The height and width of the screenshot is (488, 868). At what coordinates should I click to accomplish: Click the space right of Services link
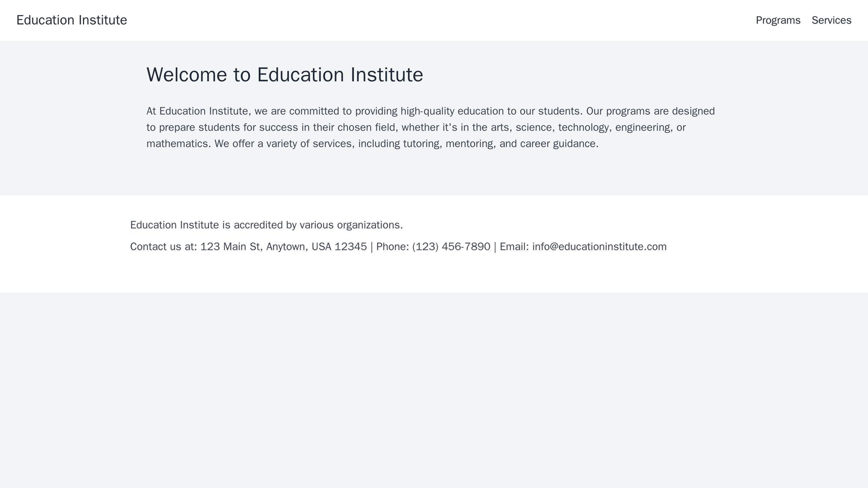[x=860, y=20]
